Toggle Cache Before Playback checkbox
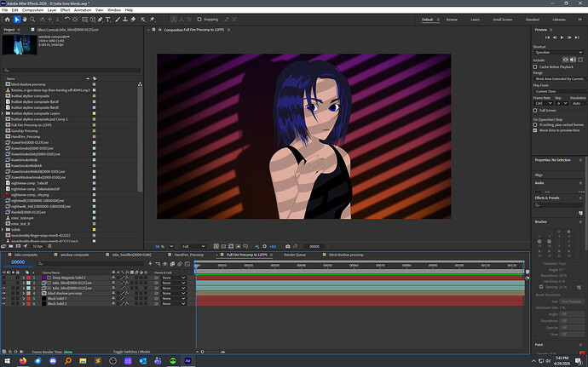The height and width of the screenshot is (367, 588). tap(535, 66)
